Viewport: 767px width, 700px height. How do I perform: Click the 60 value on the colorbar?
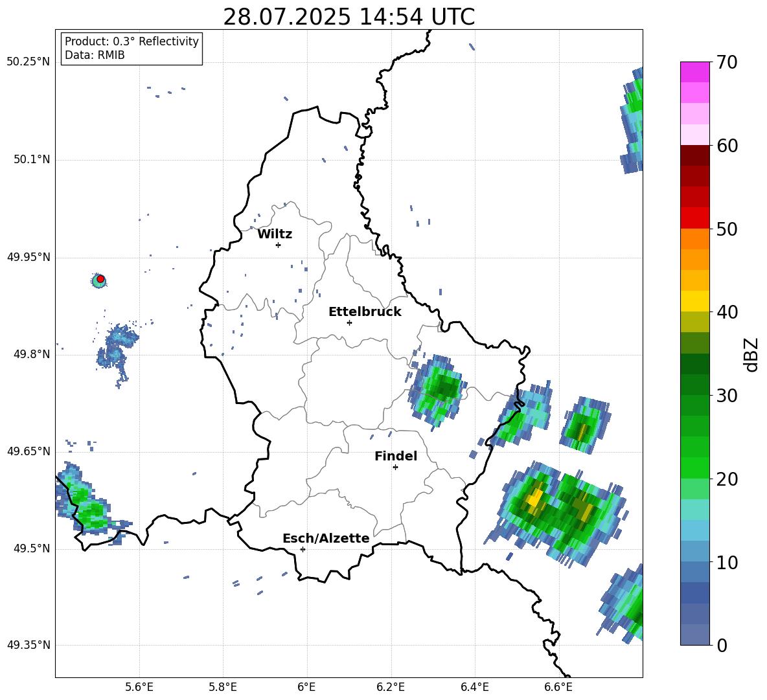click(x=726, y=146)
